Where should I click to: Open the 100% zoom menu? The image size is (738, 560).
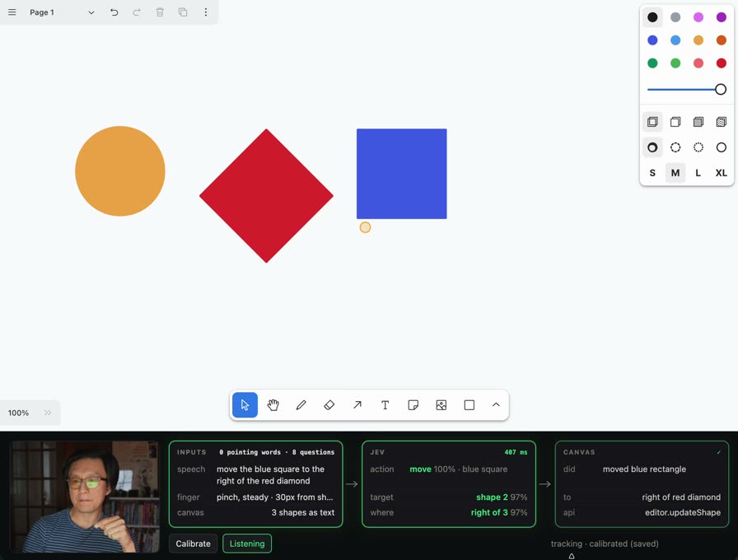18,413
